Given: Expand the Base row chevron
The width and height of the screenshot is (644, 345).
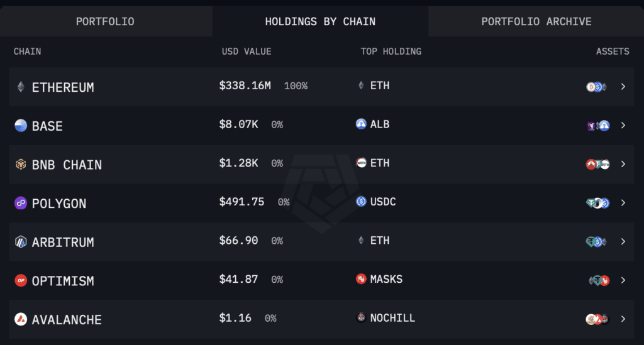Looking at the screenshot, I should pos(623,126).
